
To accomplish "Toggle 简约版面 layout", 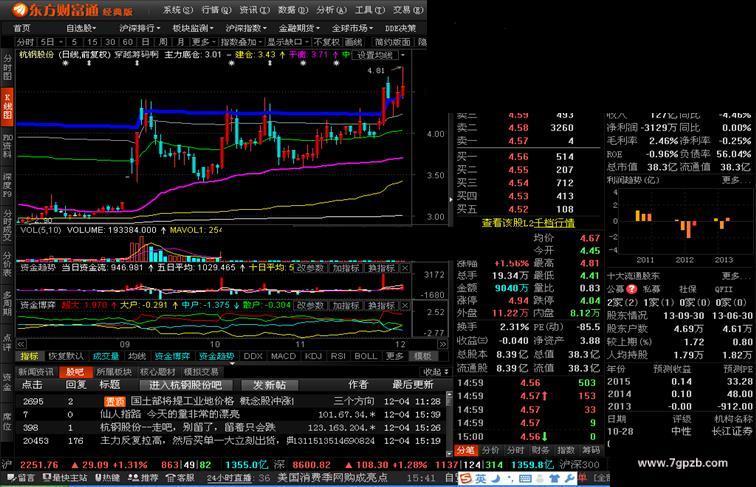I will click(x=392, y=42).
